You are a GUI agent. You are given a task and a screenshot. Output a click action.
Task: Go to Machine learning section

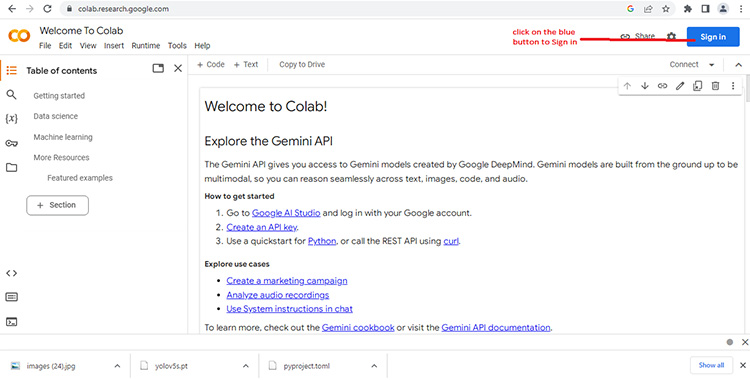pyautogui.click(x=63, y=137)
